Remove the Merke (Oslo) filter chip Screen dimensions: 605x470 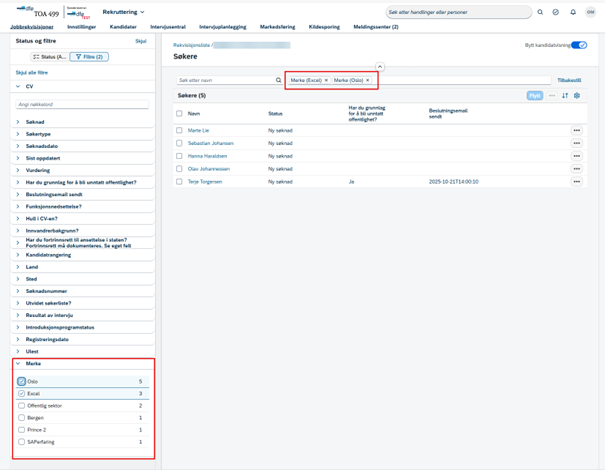coord(368,80)
